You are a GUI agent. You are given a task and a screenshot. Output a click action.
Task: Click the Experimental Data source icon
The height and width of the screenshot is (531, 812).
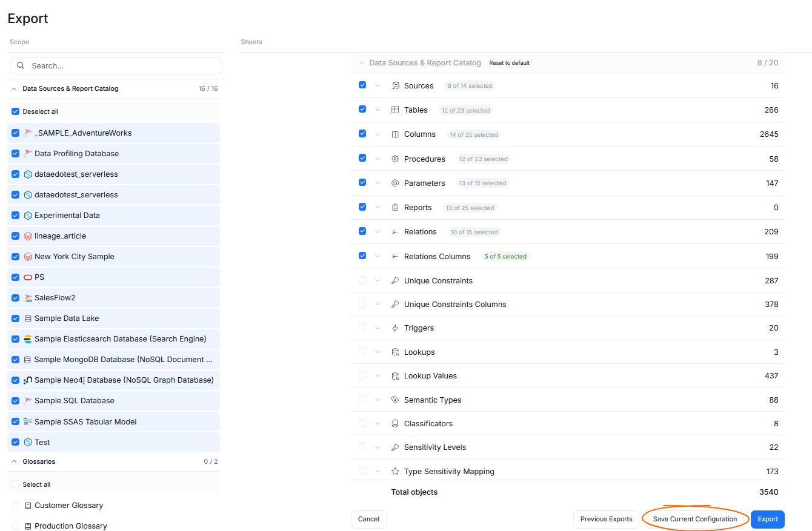[28, 215]
